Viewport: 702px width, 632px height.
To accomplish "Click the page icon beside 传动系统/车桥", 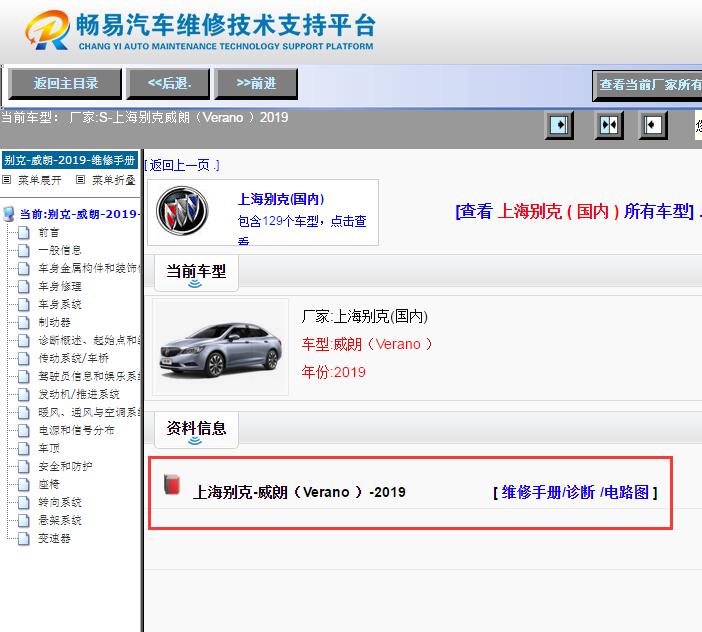I will click(24, 358).
